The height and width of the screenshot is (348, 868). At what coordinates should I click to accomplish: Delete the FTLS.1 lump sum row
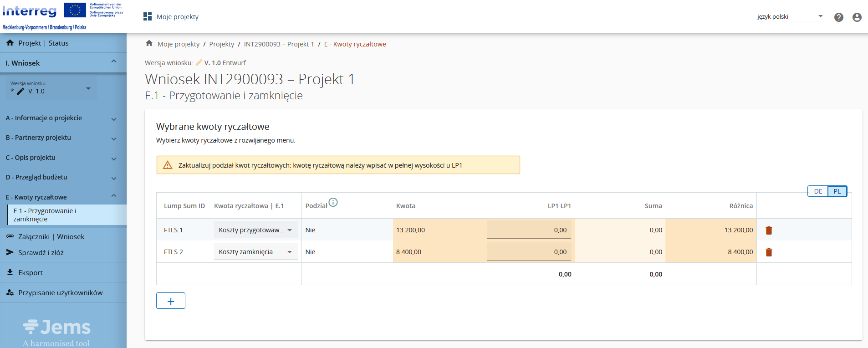point(769,230)
